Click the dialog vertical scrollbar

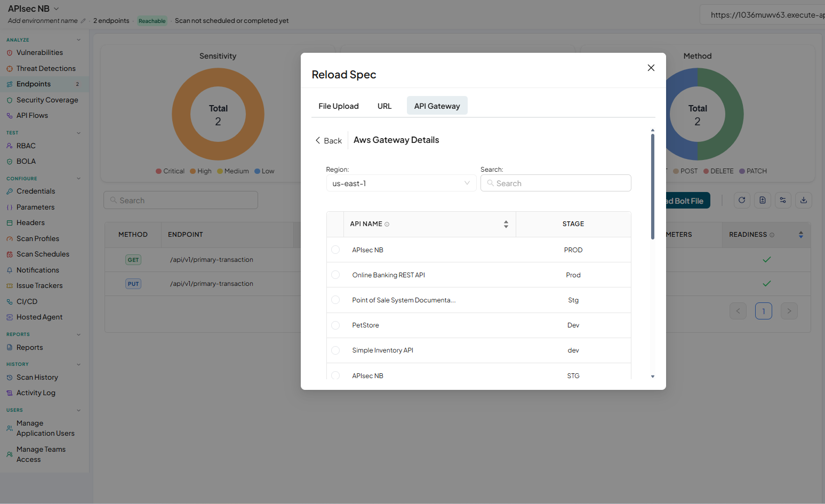[652, 187]
